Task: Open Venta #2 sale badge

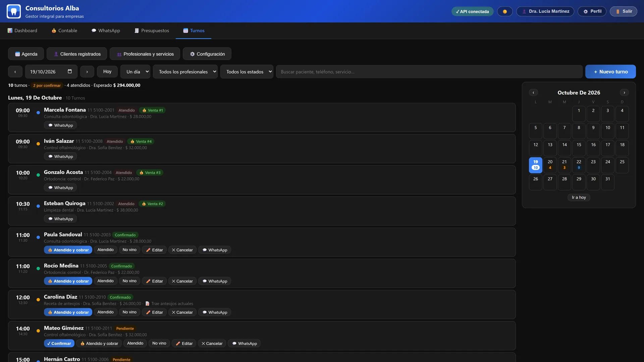Action: pos(152,204)
